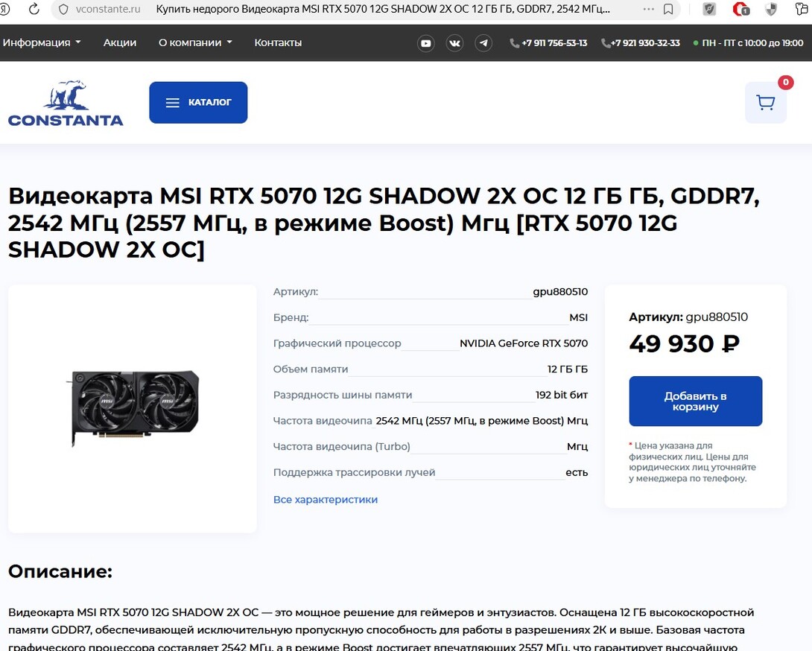Open the Telegram social link icon
812x651 pixels.
[x=483, y=43]
